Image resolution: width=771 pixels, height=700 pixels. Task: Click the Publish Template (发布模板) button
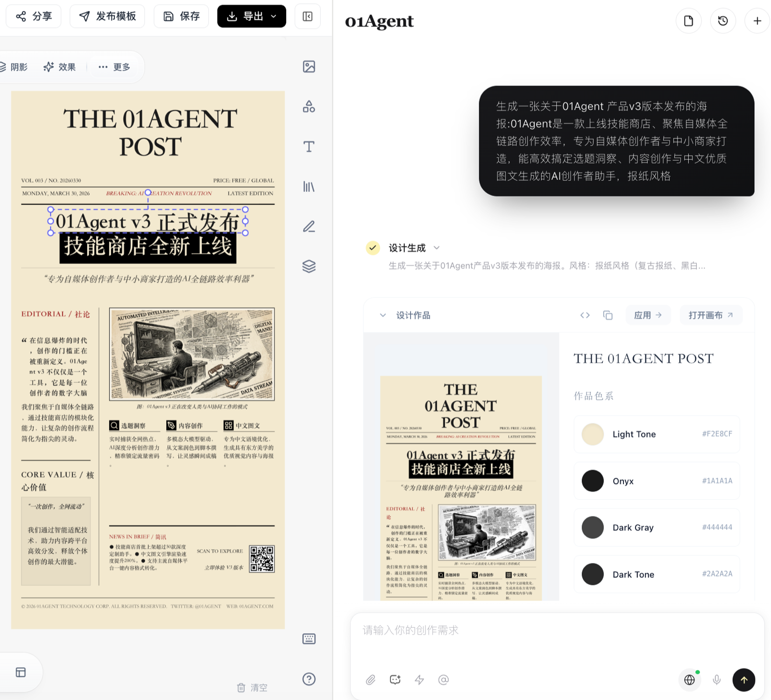pos(107,16)
